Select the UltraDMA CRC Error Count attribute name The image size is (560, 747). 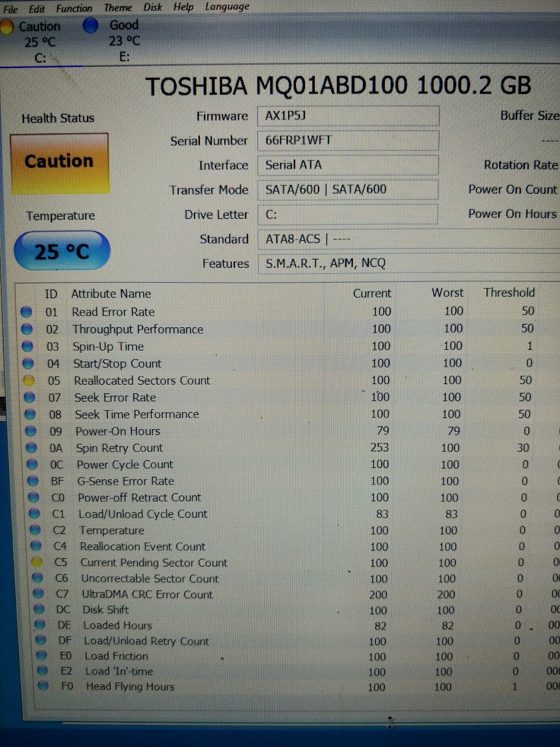(x=147, y=594)
